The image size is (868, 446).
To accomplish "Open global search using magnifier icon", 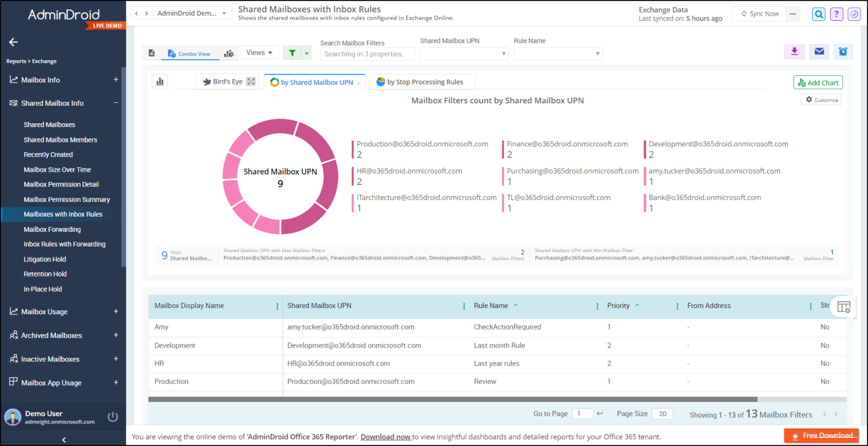I will coord(818,14).
